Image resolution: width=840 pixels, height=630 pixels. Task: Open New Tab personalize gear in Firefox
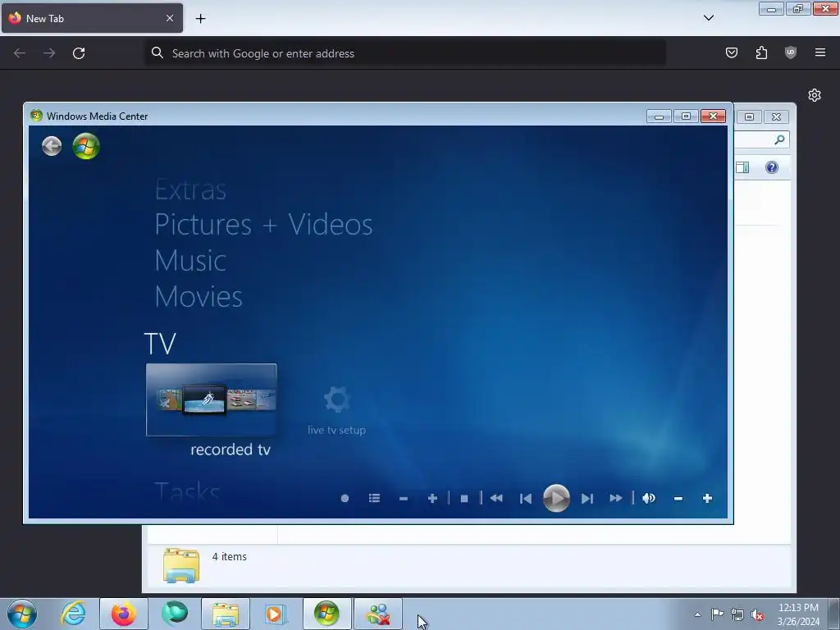coord(815,95)
